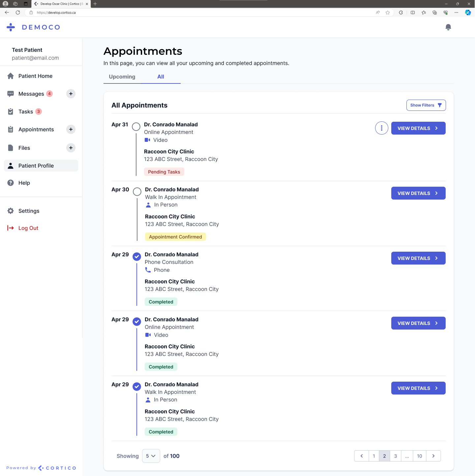Open browser three-dots settings menu

point(456,13)
